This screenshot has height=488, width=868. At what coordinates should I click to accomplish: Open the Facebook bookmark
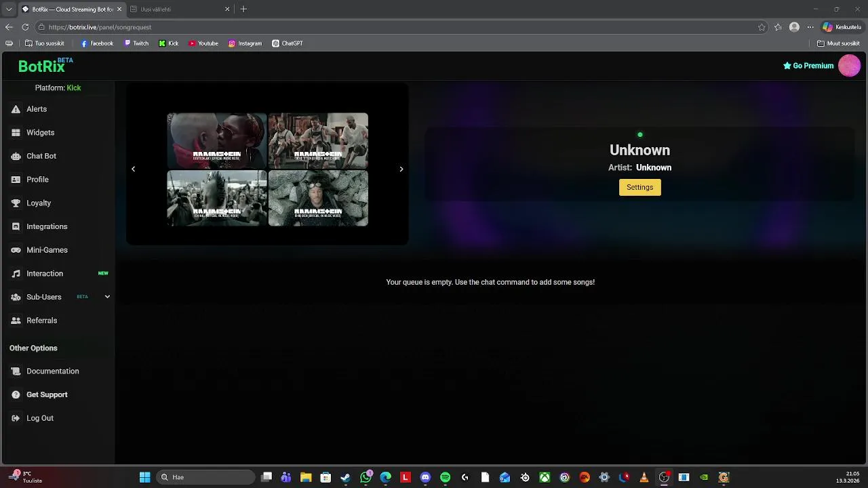[x=97, y=43]
